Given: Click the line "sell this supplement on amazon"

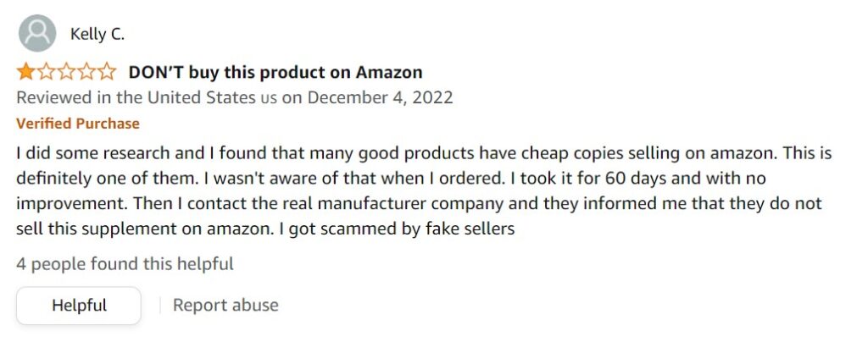Looking at the screenshot, I should pyautogui.click(x=265, y=229).
